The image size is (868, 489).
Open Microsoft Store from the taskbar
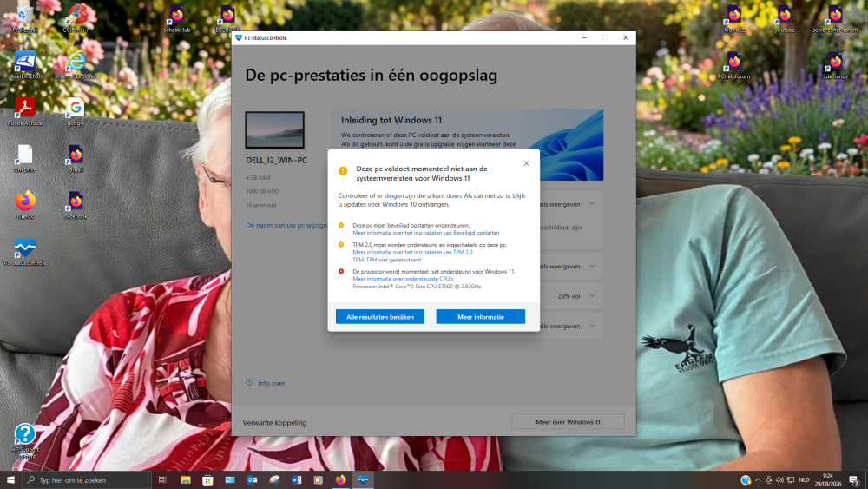point(207,480)
